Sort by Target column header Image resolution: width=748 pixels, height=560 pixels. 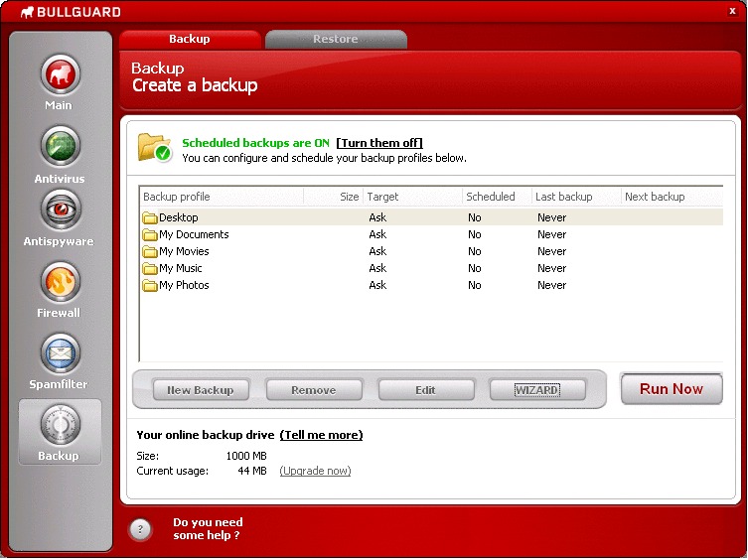412,197
